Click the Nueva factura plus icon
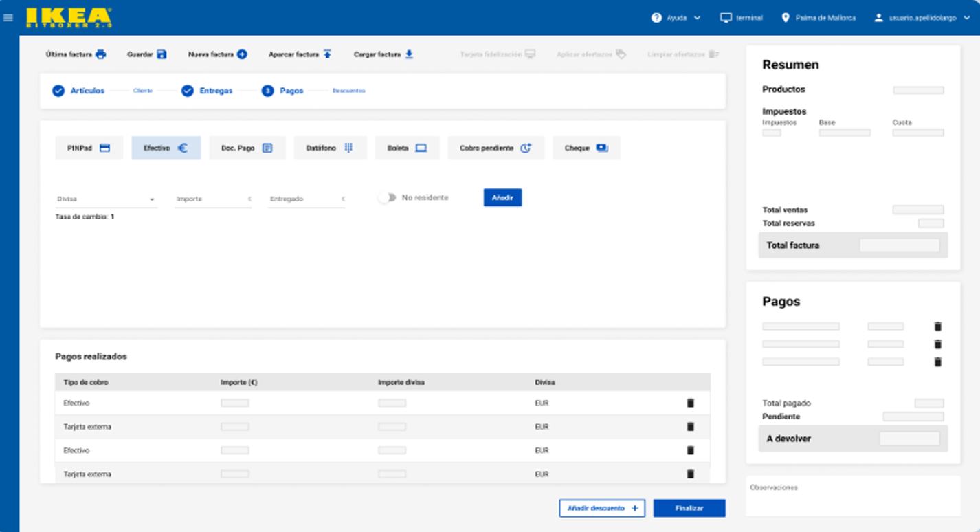The width and height of the screenshot is (980, 532). click(242, 54)
